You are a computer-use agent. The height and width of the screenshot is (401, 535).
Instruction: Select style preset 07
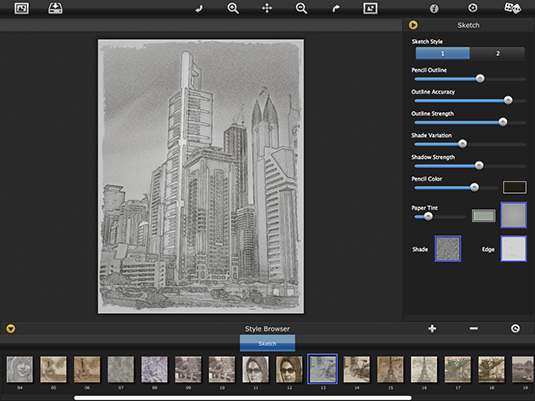point(121,369)
